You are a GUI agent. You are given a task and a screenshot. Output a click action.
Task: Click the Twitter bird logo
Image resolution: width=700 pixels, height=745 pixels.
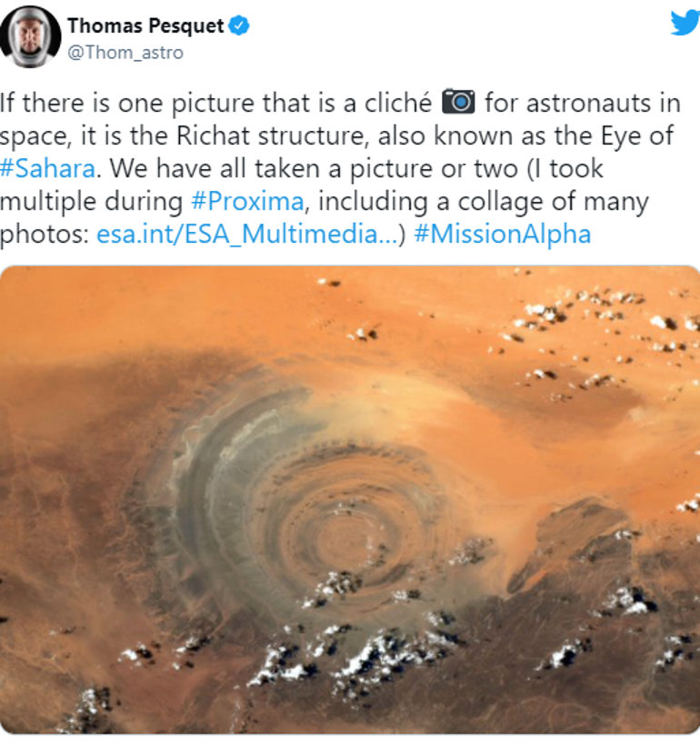(x=685, y=23)
